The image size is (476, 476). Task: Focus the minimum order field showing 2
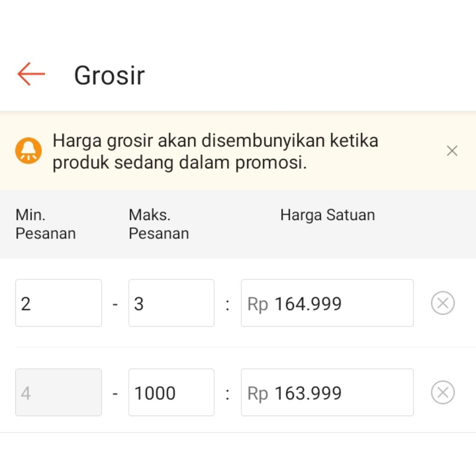pyautogui.click(x=59, y=303)
